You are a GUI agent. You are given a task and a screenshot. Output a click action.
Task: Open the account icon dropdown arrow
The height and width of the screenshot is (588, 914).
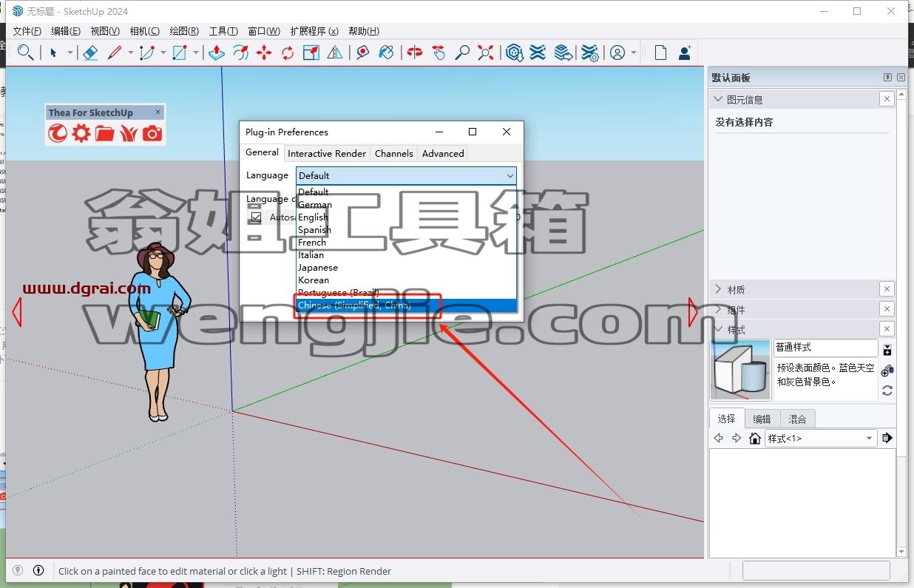tap(634, 53)
